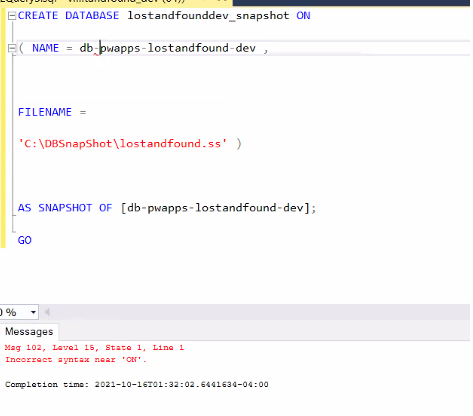The image size is (473, 416).
Task: Click the 'C:\DBSnapShot\lostandfound.ss' path string
Action: (x=122, y=144)
